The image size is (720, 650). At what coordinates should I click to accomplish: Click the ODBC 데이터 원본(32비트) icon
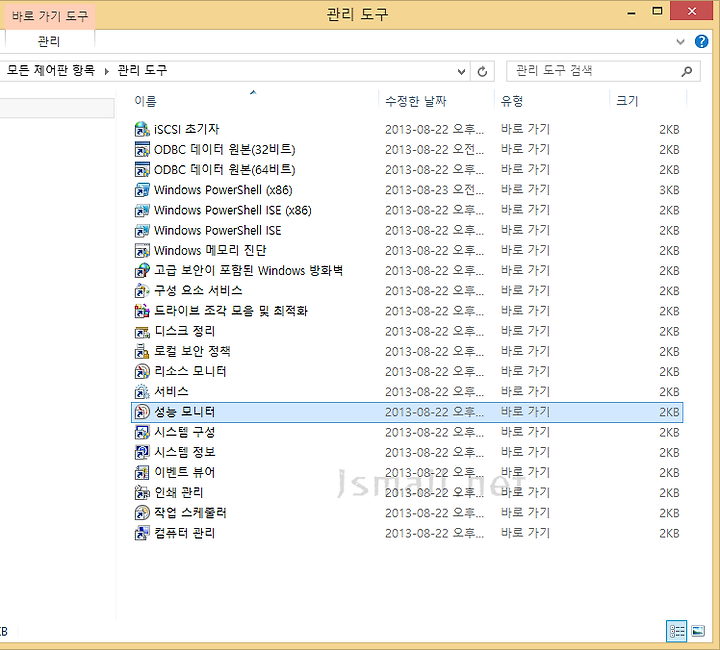pos(142,150)
